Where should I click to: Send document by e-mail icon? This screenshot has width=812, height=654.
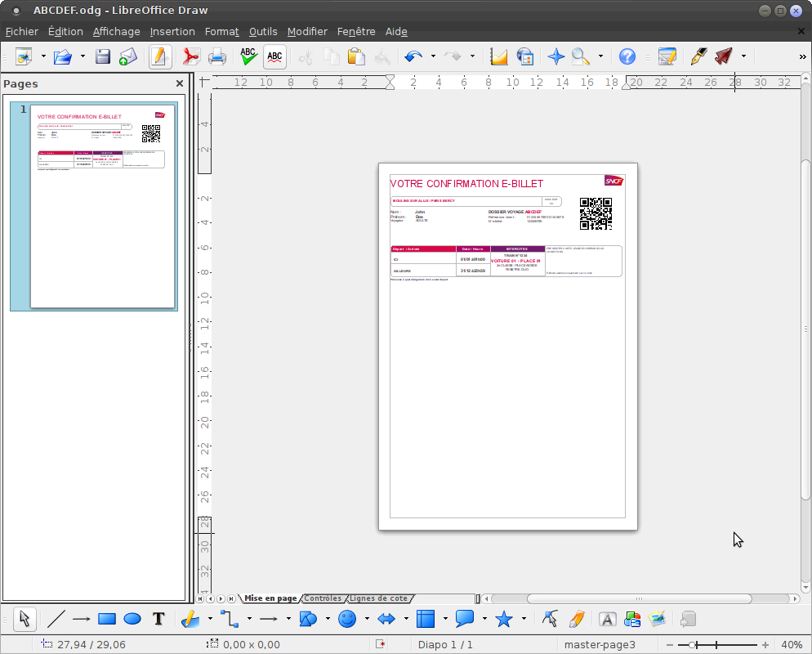pos(128,56)
